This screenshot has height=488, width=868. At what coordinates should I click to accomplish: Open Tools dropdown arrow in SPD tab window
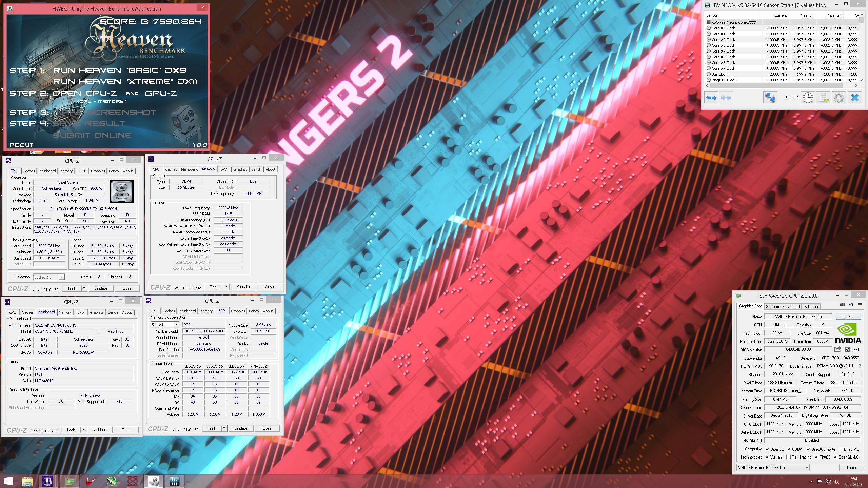(x=224, y=428)
